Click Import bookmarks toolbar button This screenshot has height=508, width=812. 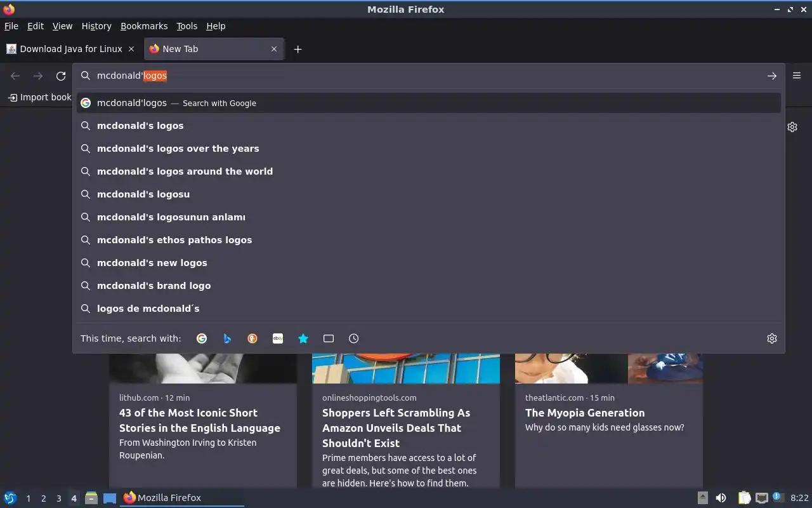point(39,97)
